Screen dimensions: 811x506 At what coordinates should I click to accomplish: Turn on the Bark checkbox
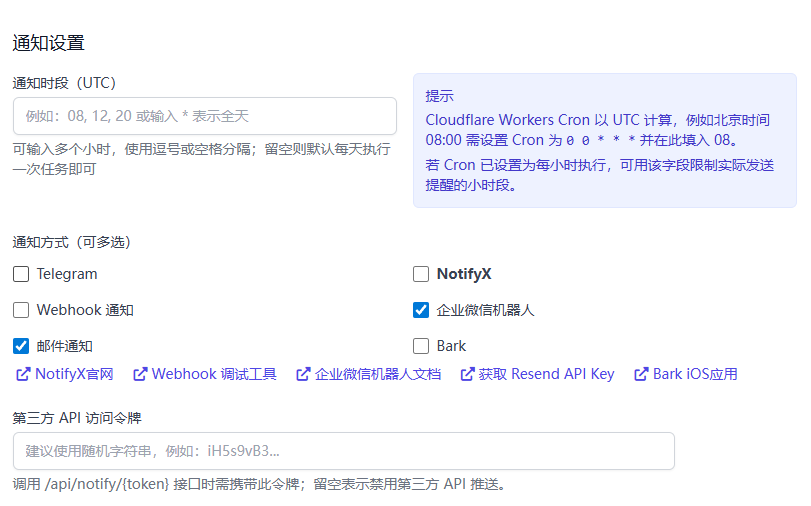pyautogui.click(x=421, y=346)
